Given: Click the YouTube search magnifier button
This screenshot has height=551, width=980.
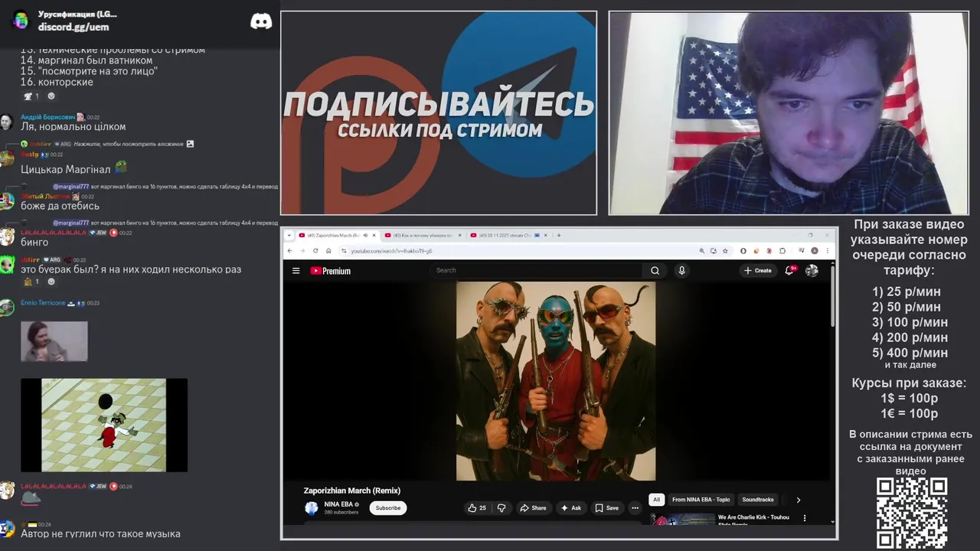Looking at the screenshot, I should (x=655, y=270).
